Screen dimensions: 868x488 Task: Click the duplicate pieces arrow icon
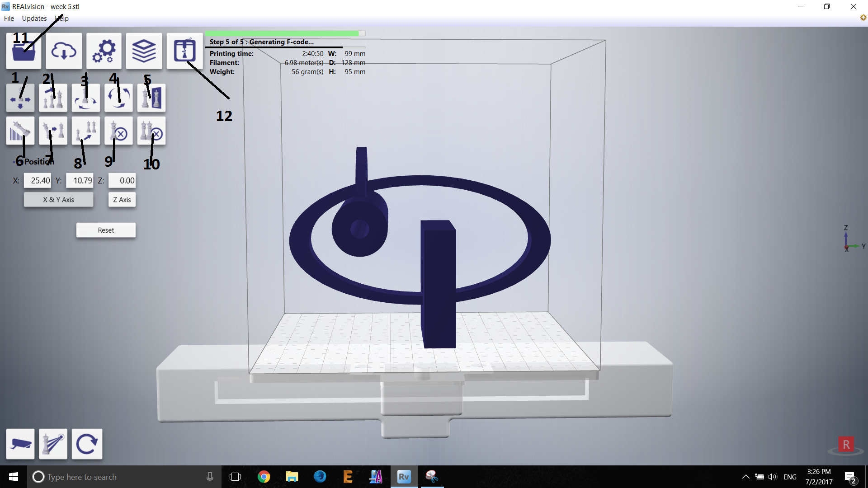(85, 131)
